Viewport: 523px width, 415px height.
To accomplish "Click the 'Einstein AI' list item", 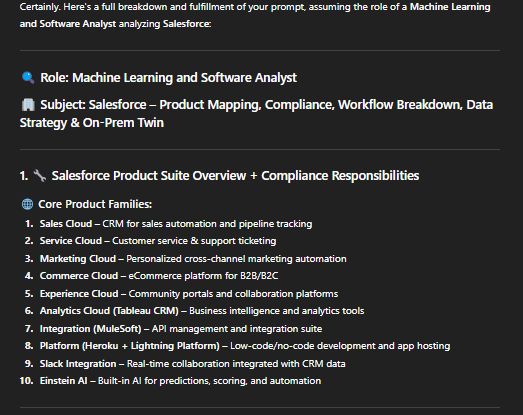I will coord(180,381).
